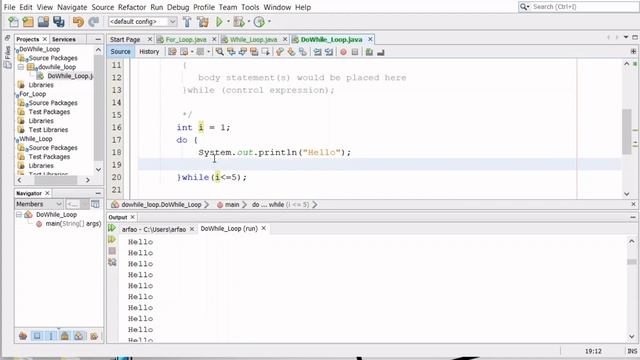Click the Open Project toolbar icon
Image resolution: width=640 pixels, height=360 pixels.
[43, 22]
